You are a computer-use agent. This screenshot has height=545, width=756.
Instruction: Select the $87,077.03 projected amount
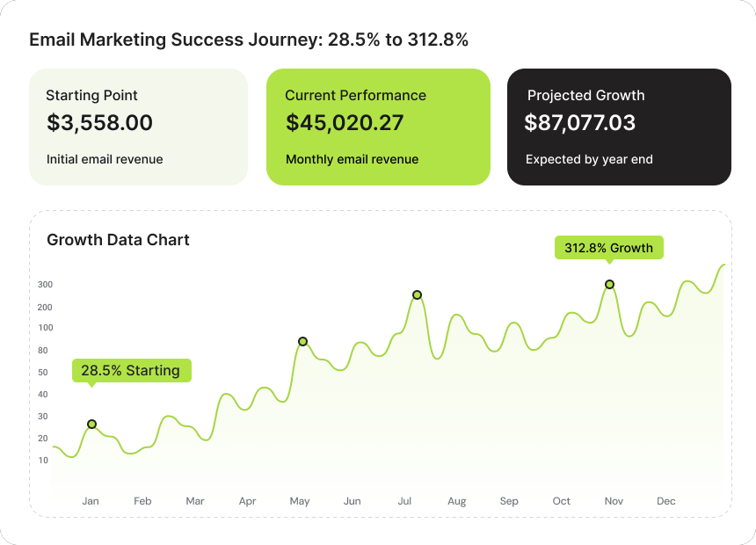click(579, 123)
